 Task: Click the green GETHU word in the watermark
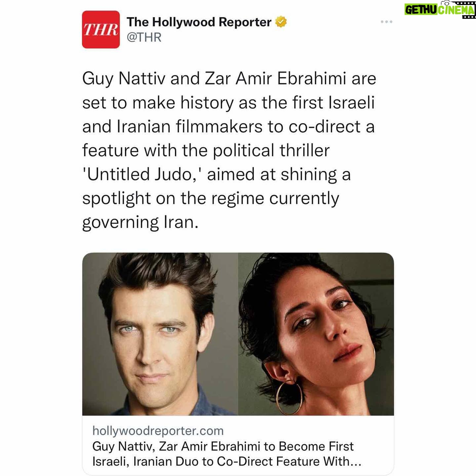click(x=421, y=10)
